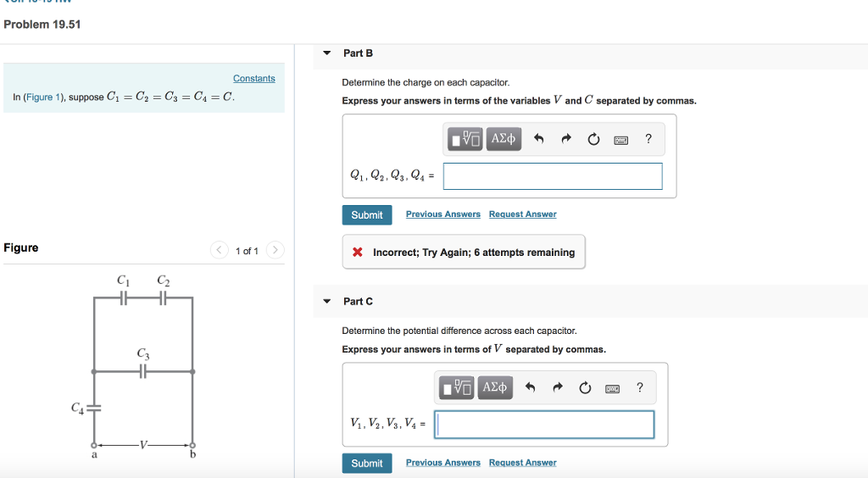Image resolution: width=868 pixels, height=478 pixels.
Task: Collapse the Part C section triangle
Action: [x=327, y=302]
